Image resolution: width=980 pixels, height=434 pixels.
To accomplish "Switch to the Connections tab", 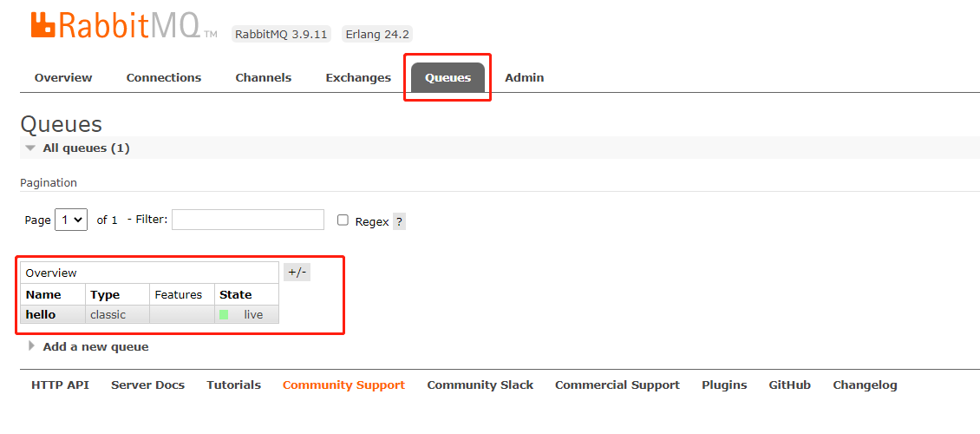I will [164, 77].
